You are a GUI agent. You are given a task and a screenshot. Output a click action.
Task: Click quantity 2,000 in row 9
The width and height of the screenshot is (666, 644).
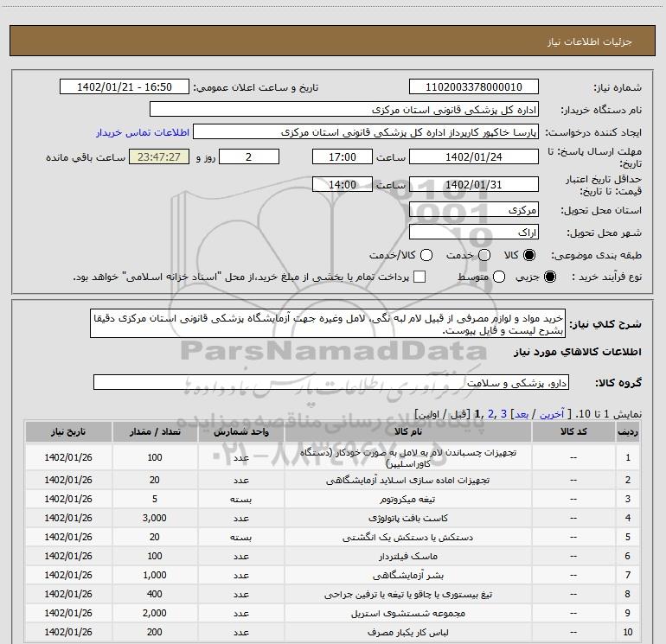tap(155, 613)
